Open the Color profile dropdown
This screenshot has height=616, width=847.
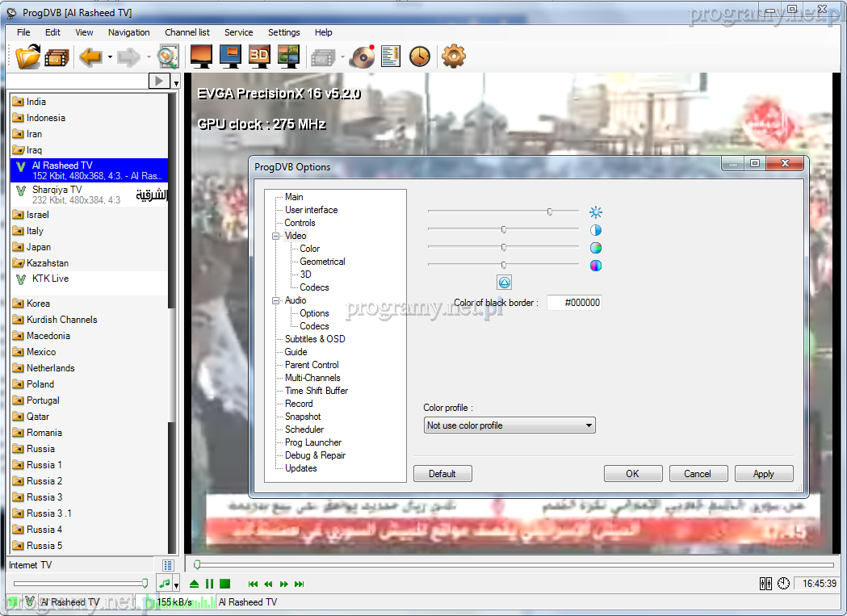pyautogui.click(x=509, y=425)
